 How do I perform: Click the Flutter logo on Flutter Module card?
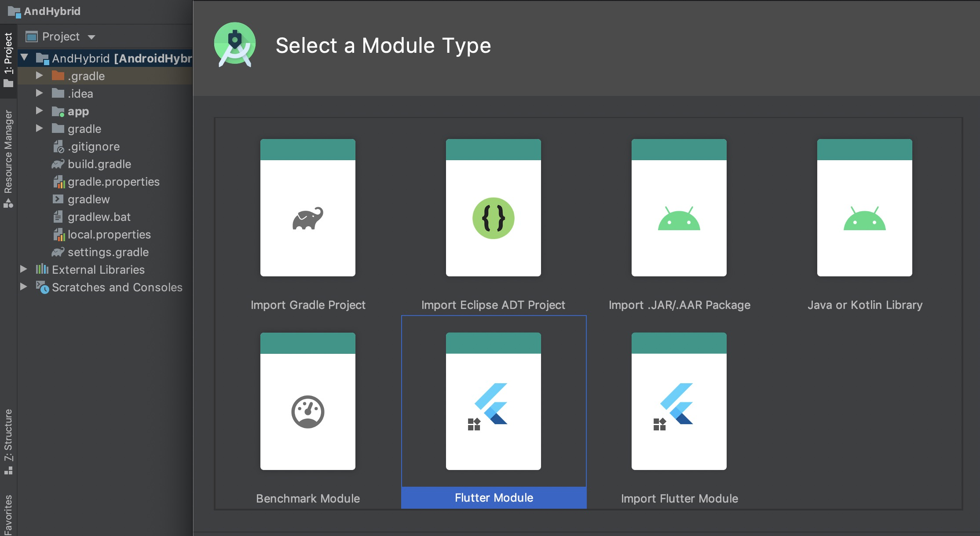click(x=491, y=404)
